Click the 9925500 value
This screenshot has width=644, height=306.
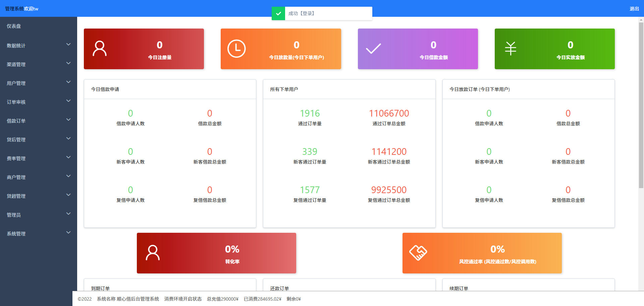click(389, 190)
